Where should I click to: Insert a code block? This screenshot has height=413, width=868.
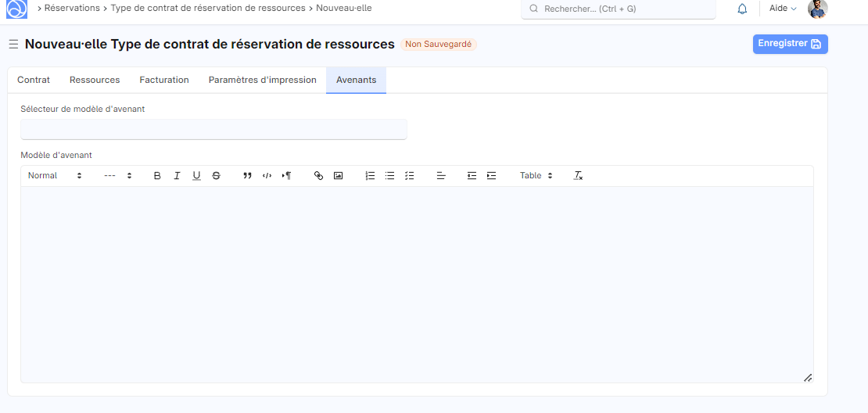267,175
